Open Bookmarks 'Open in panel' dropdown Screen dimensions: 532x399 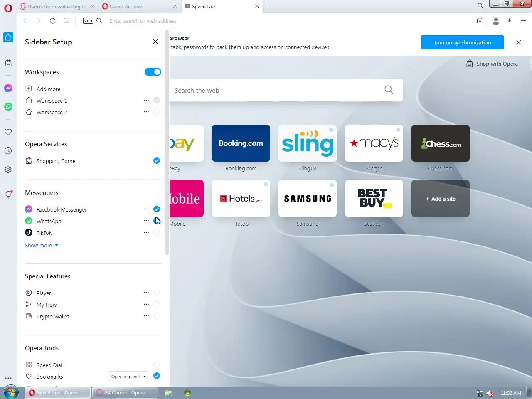point(128,377)
